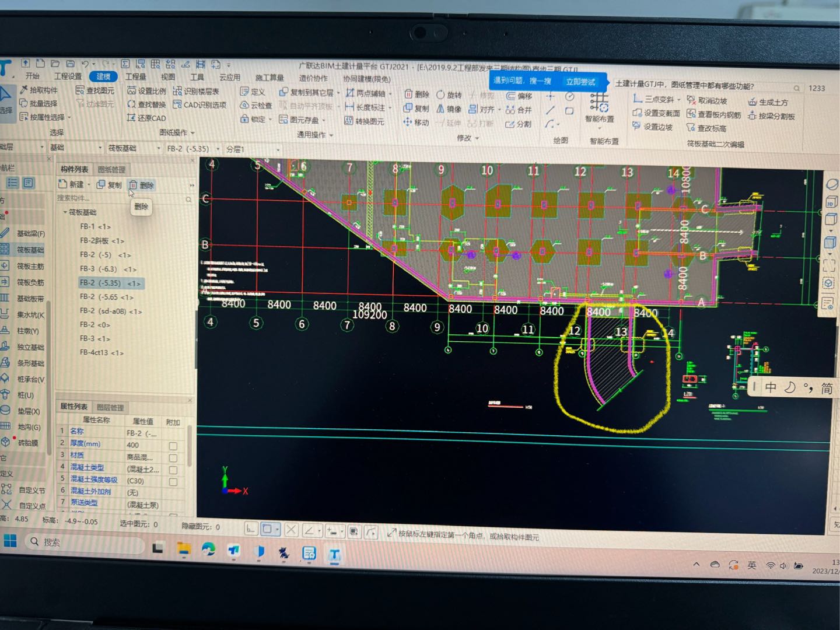Click the 还原CAD restore tool

146,118
